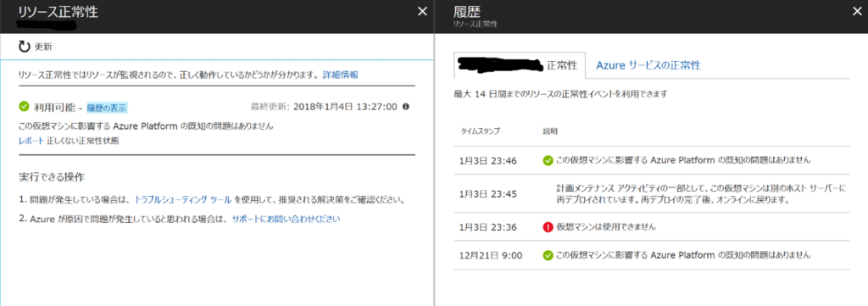Click the 最大 14 日間 info text
The image size is (868, 306).
pos(560,94)
